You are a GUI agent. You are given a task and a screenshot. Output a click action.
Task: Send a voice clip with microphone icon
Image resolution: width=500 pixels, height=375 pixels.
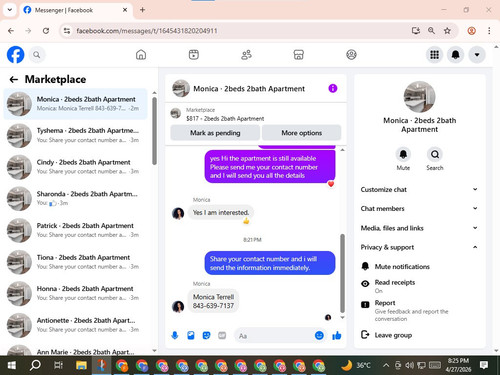[x=175, y=335]
